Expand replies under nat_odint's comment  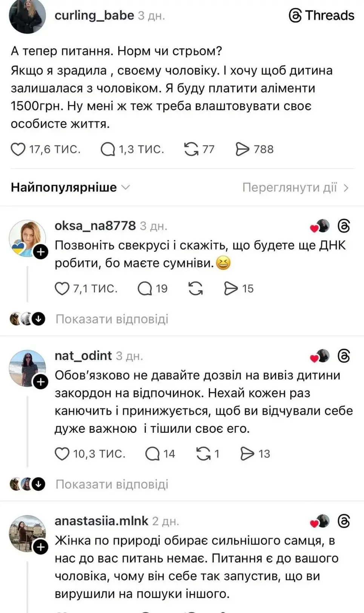pyautogui.click(x=112, y=484)
